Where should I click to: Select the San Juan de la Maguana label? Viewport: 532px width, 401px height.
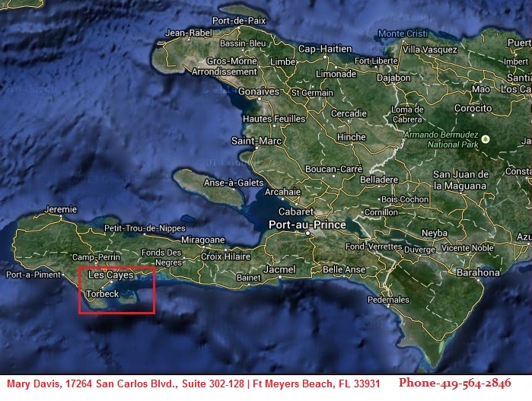tap(460, 180)
